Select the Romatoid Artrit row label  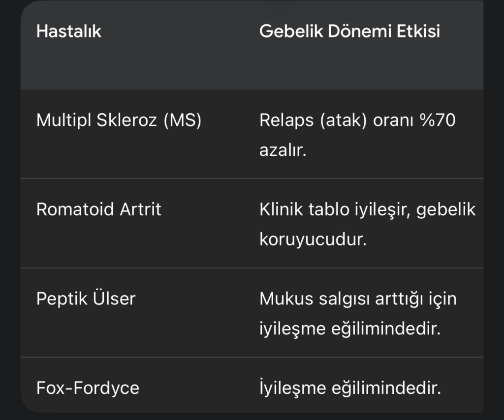pos(98,210)
